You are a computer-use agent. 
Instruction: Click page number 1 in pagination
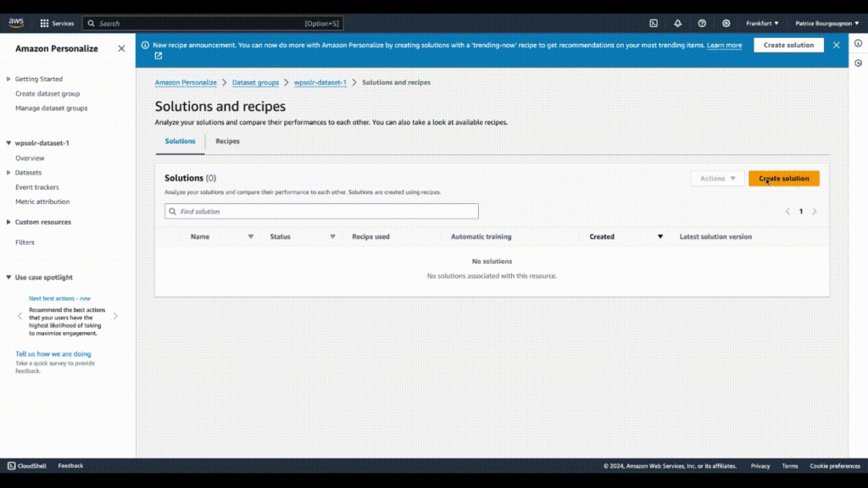tap(801, 211)
